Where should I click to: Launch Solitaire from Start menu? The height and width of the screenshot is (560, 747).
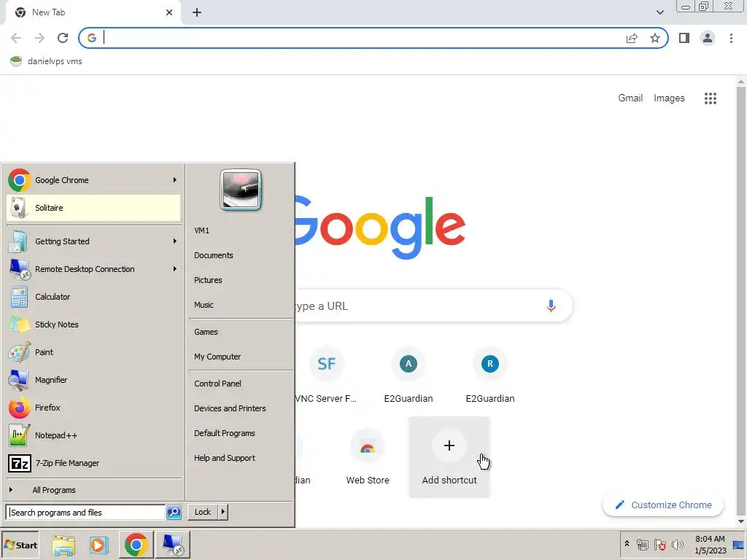93,208
